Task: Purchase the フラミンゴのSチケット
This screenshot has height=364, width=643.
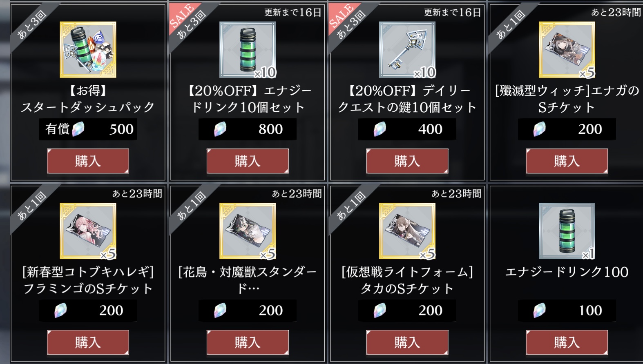Action: point(88,342)
